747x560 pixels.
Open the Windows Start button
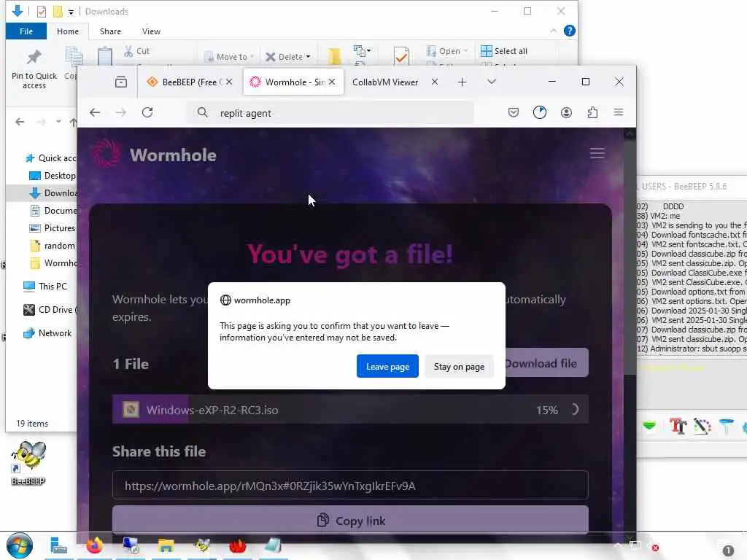[x=20, y=545]
